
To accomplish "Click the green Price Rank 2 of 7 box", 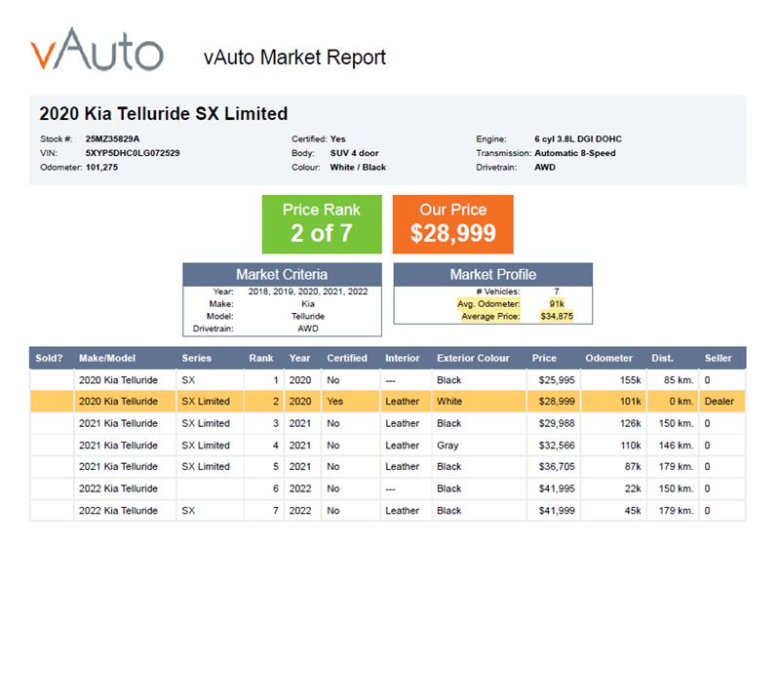I will tap(322, 224).
